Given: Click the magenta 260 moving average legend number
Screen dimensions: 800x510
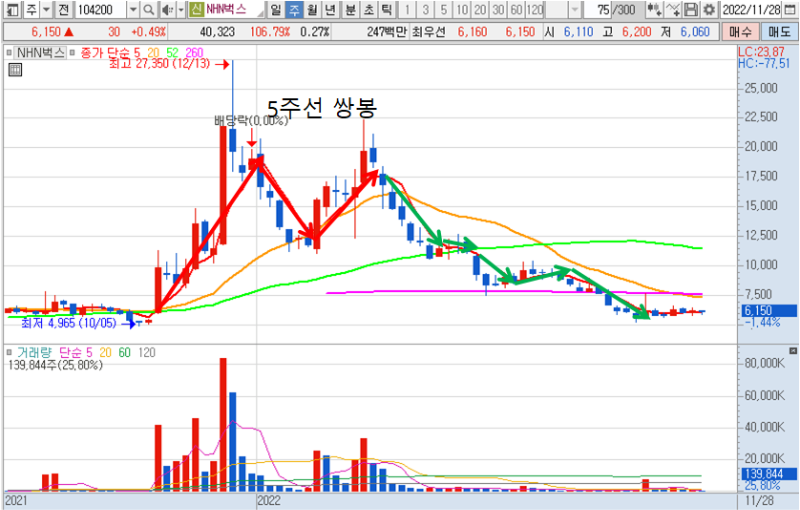Looking at the screenshot, I should pyautogui.click(x=194, y=53).
